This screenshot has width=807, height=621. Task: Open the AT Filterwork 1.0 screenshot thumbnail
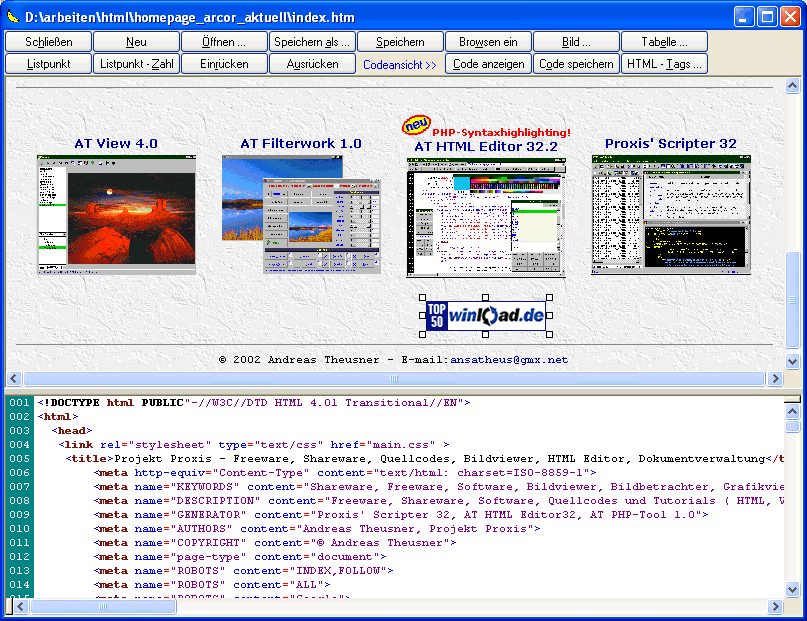pyautogui.click(x=301, y=214)
